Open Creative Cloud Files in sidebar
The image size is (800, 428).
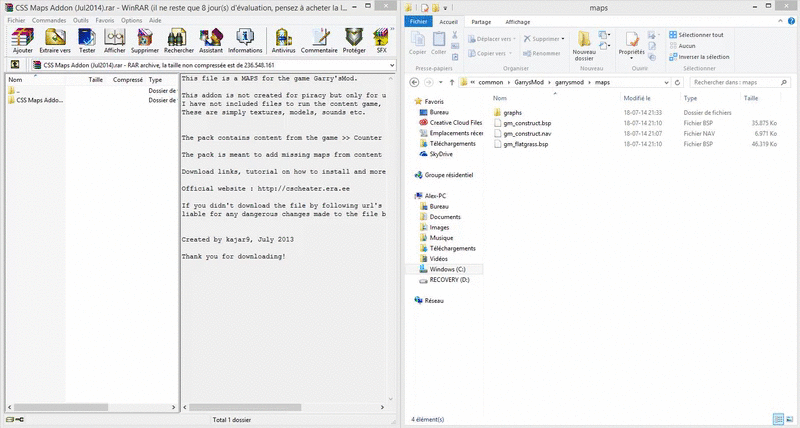point(456,122)
